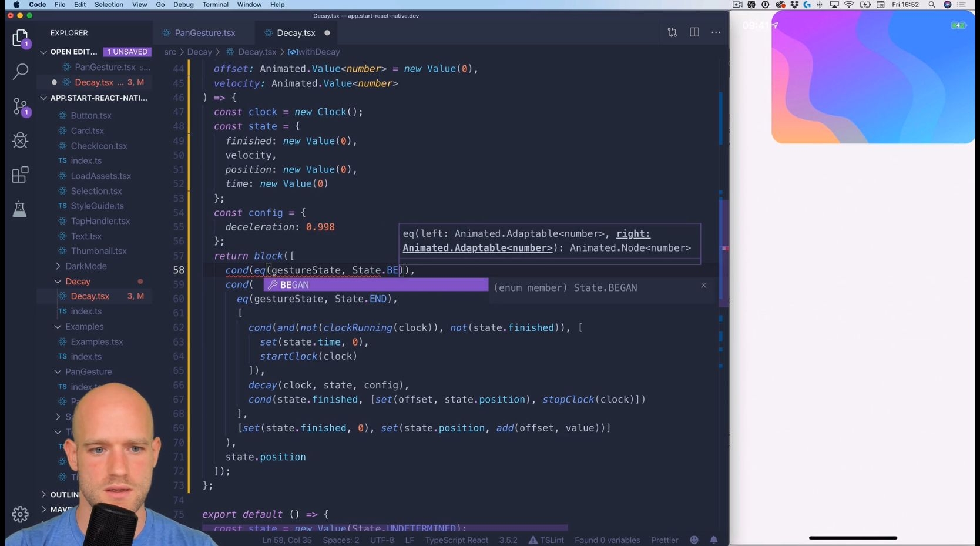Image resolution: width=980 pixels, height=546 pixels.
Task: Open macOS Spotlight search
Action: (932, 5)
